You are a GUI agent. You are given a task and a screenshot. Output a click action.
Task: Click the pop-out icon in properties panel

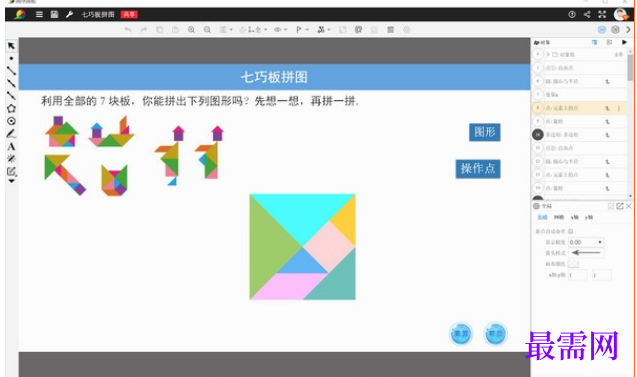[x=620, y=206]
